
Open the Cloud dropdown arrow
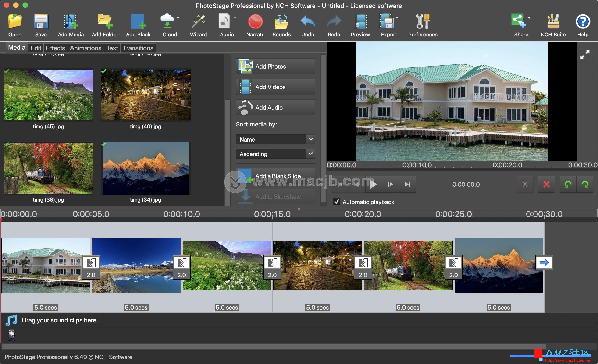(x=178, y=18)
